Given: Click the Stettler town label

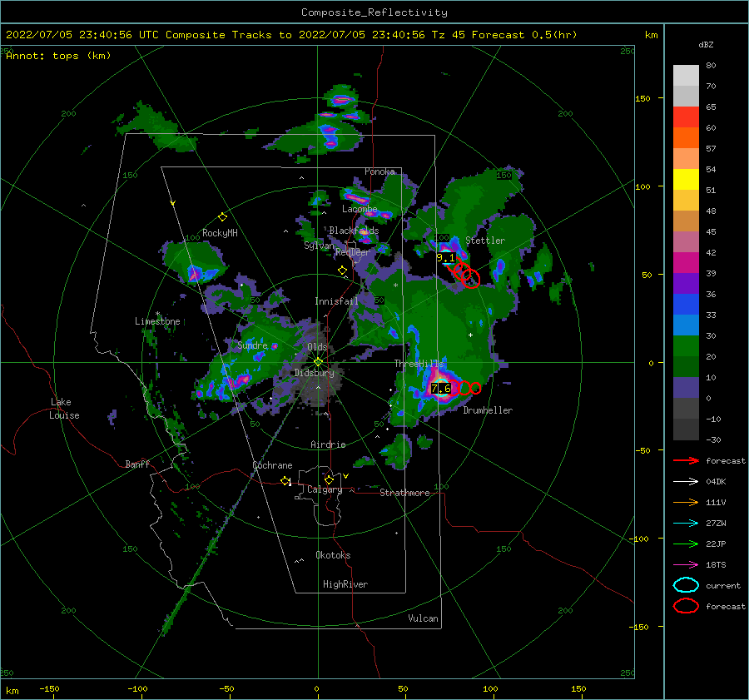Looking at the screenshot, I should [485, 241].
